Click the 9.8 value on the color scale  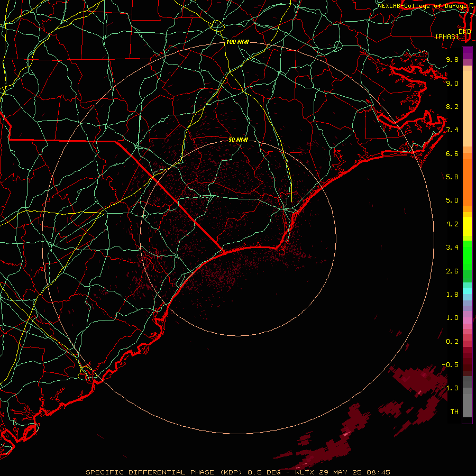tap(452, 59)
